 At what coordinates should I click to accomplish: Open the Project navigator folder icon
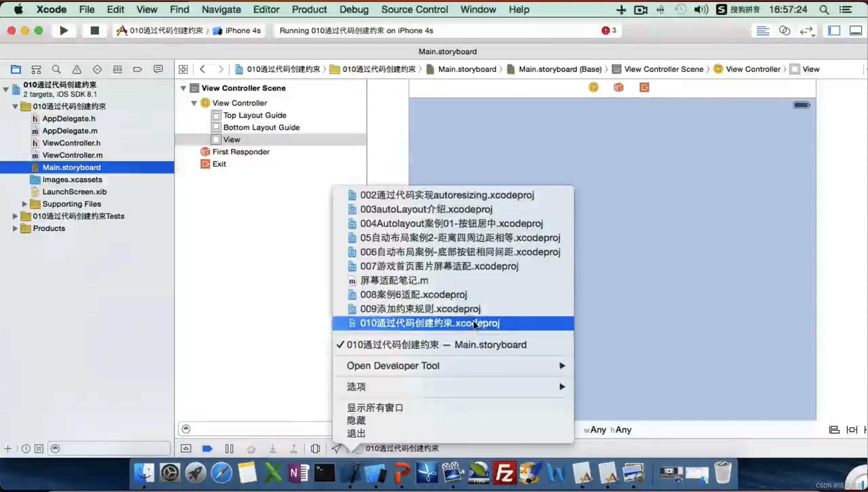16,69
